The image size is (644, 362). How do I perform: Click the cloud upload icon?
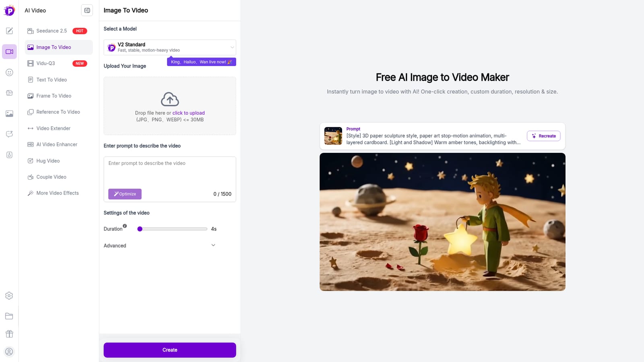(170, 99)
